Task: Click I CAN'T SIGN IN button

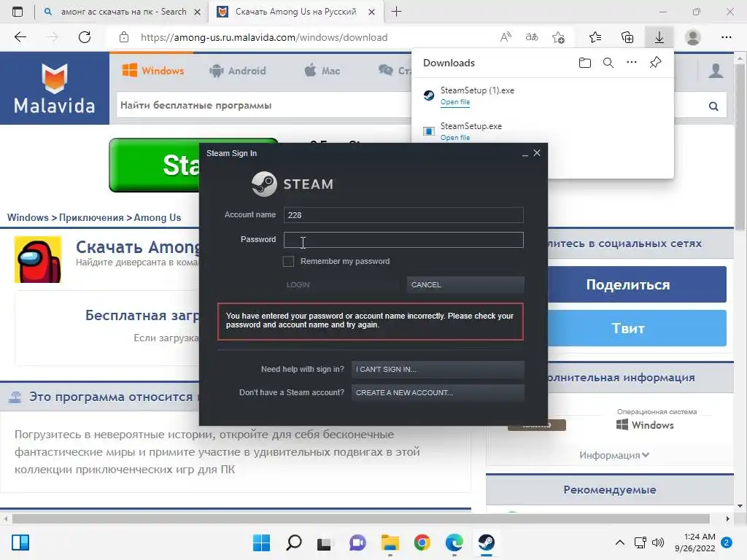Action: coord(438,369)
